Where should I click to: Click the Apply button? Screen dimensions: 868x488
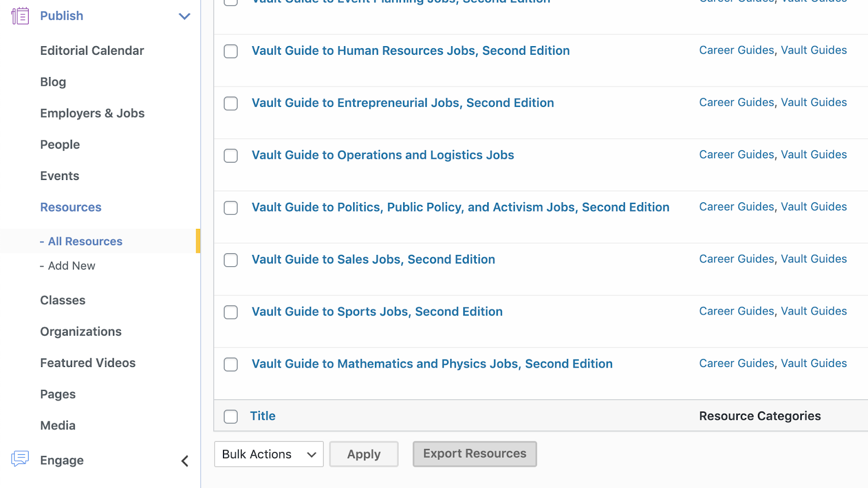point(363,454)
